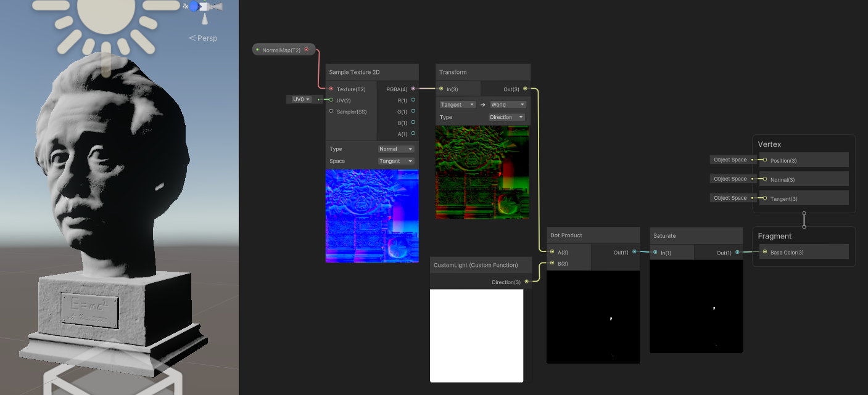Viewport: 868px width, 395px height.
Task: Click the Vertex Tangent(3) port
Action: pos(765,198)
